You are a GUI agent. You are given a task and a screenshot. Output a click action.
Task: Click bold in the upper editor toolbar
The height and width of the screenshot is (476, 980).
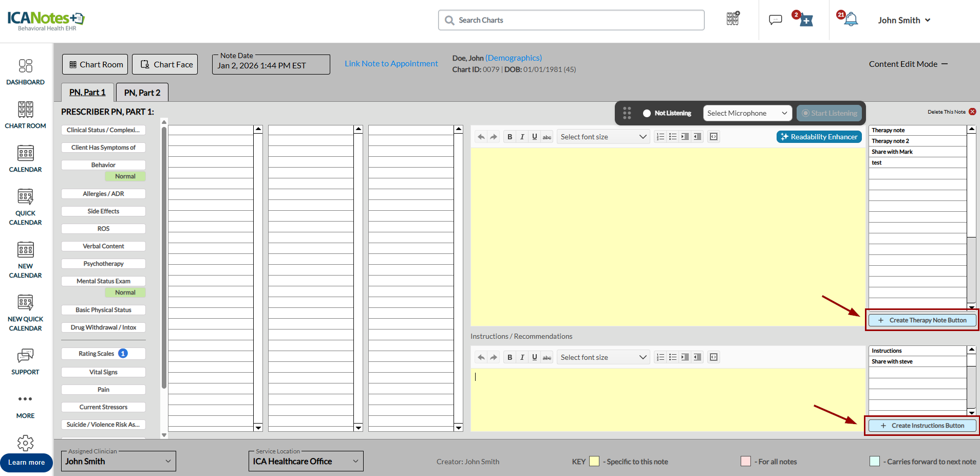(510, 137)
